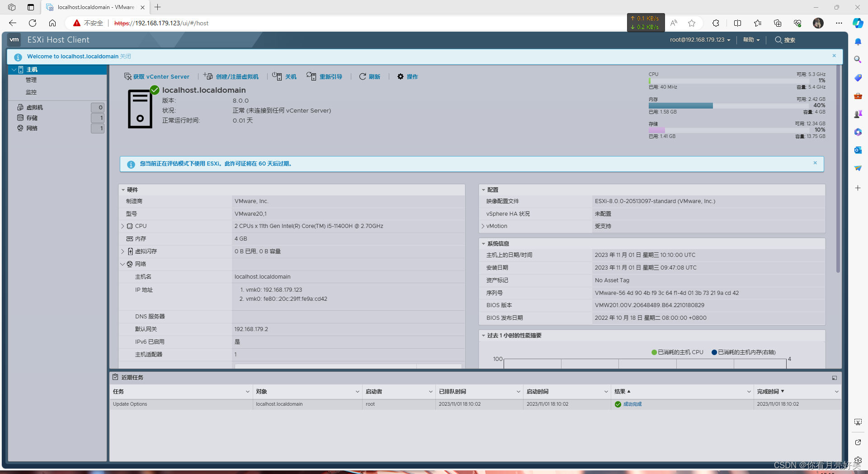Refresh the host view with 刷新
Screen dimensions: 868x474
coord(369,77)
